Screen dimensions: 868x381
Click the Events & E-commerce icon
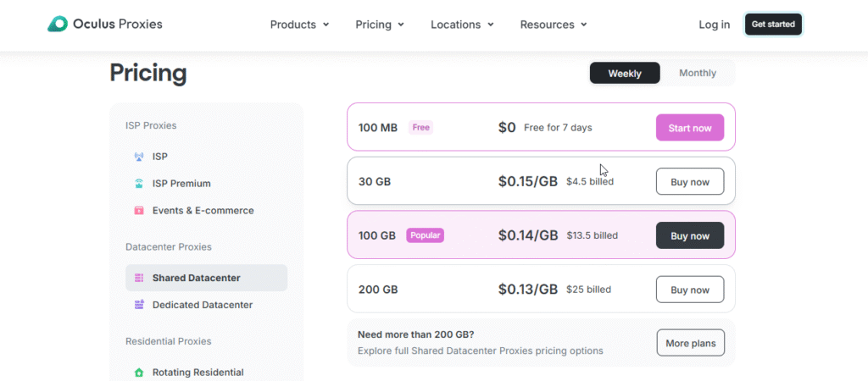coord(139,211)
